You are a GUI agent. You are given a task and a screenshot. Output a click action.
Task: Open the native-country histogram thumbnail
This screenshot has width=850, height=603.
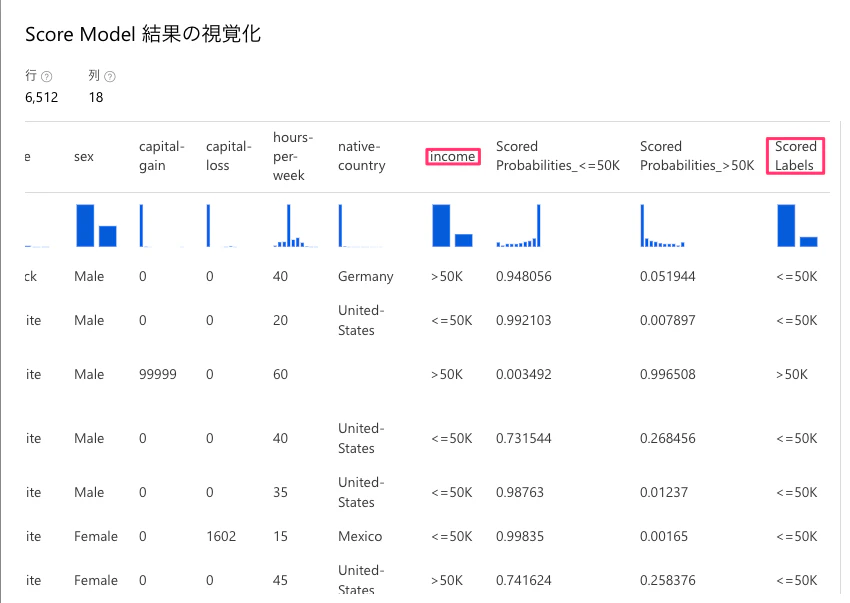[360, 225]
